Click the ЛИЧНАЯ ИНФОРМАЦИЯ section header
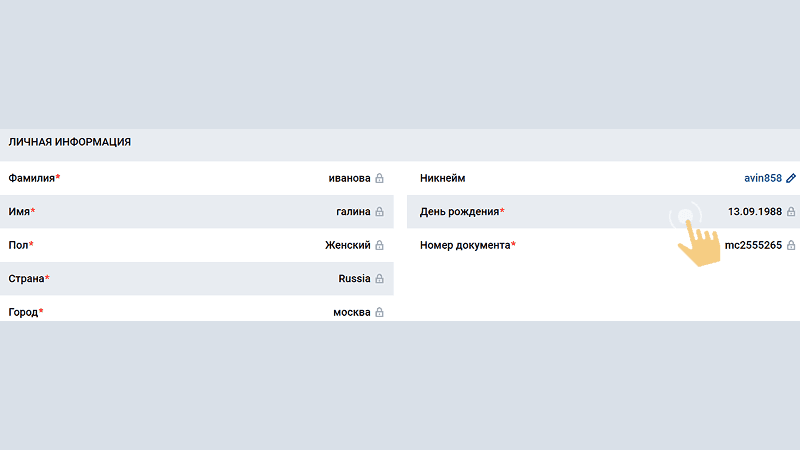 click(69, 142)
